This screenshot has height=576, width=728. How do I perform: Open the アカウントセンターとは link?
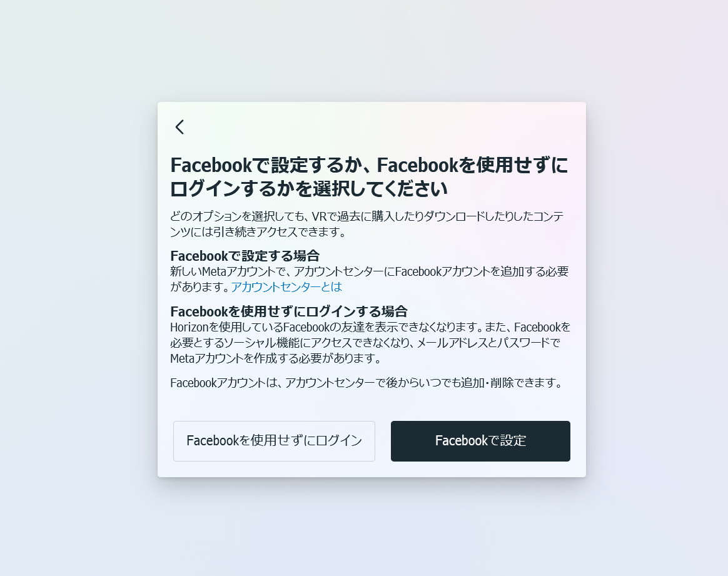(x=286, y=287)
